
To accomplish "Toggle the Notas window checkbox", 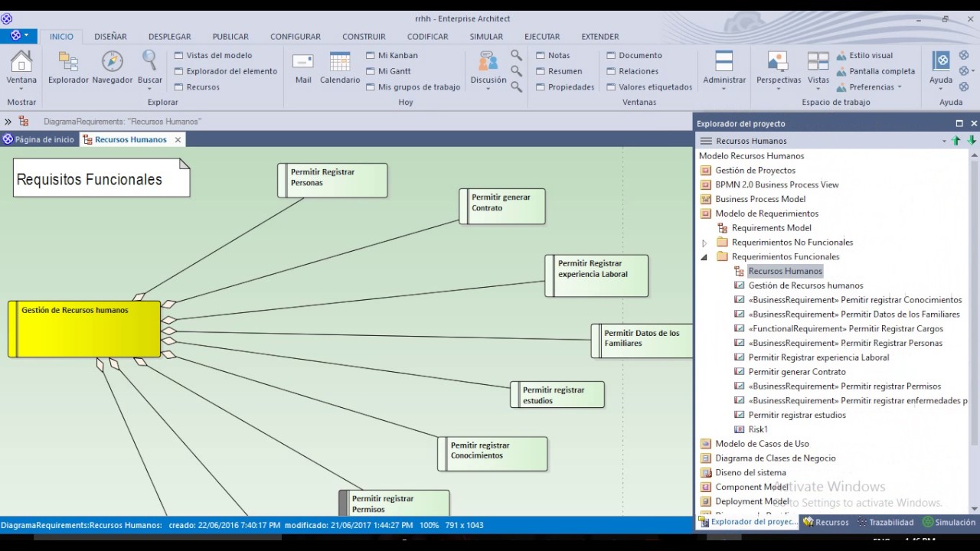I will (540, 55).
